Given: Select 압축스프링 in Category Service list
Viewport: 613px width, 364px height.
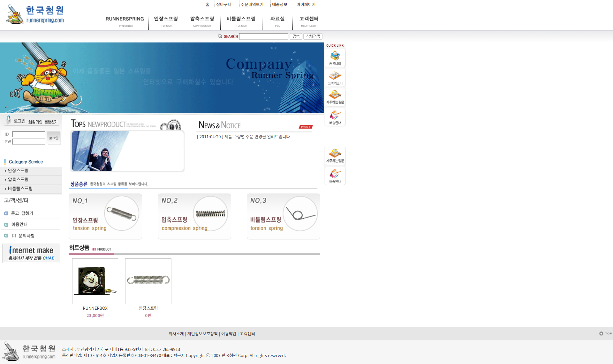Looking at the screenshot, I should point(18,180).
